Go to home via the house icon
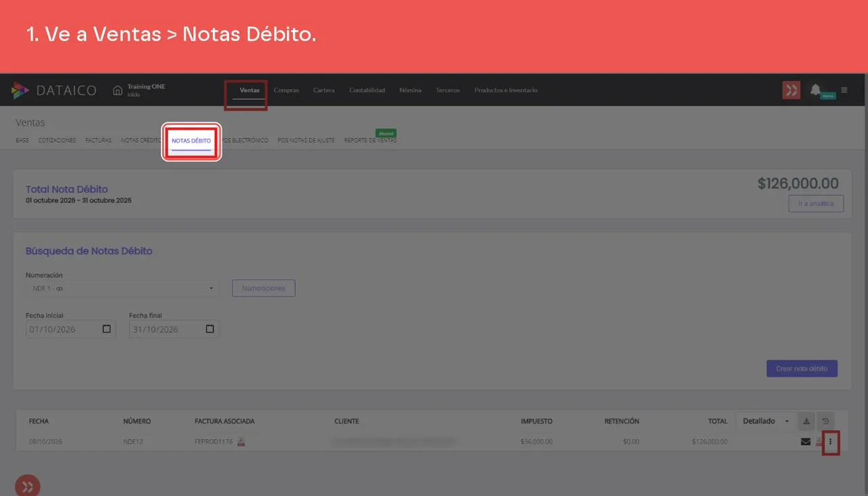 [x=118, y=90]
